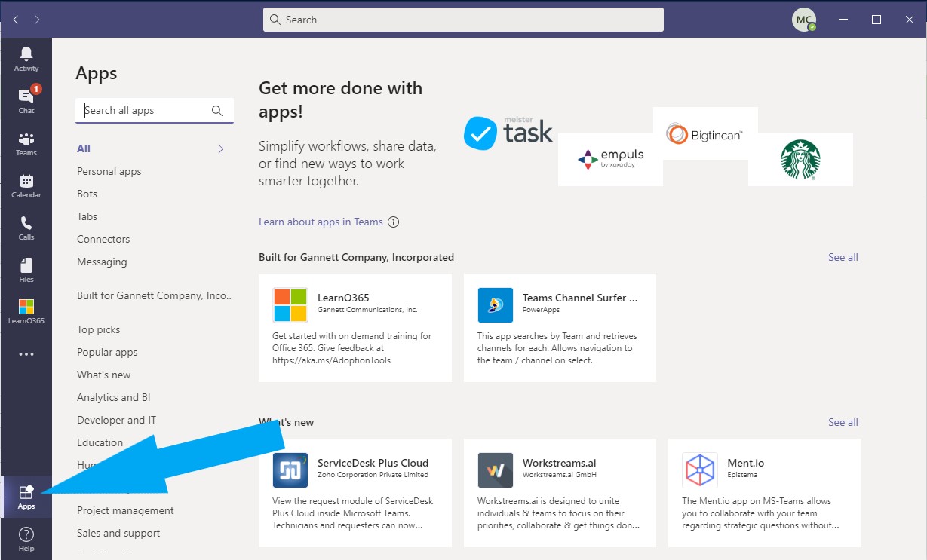Open the ServiceDesk Plus Cloud app title
This screenshot has height=560, width=927.
pos(373,463)
